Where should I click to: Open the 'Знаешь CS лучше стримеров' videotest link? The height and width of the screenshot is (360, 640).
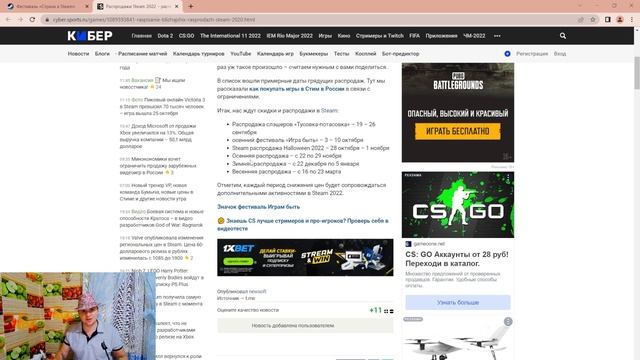point(302,224)
